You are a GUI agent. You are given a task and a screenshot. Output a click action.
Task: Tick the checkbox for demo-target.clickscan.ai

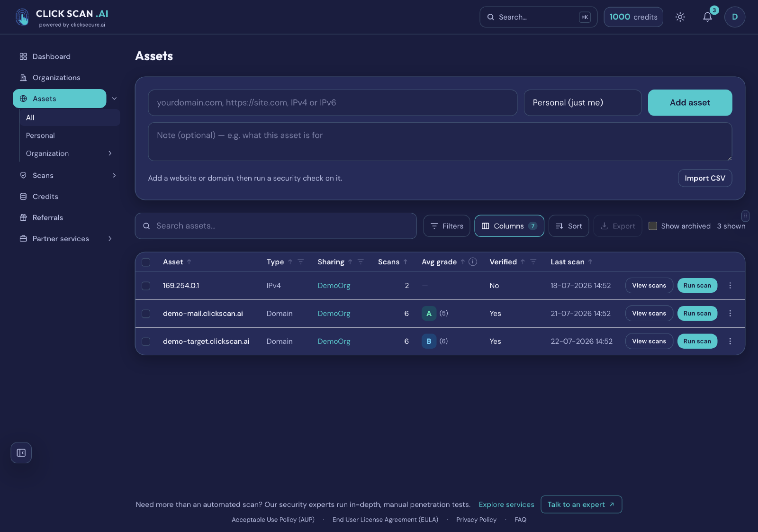tap(146, 342)
